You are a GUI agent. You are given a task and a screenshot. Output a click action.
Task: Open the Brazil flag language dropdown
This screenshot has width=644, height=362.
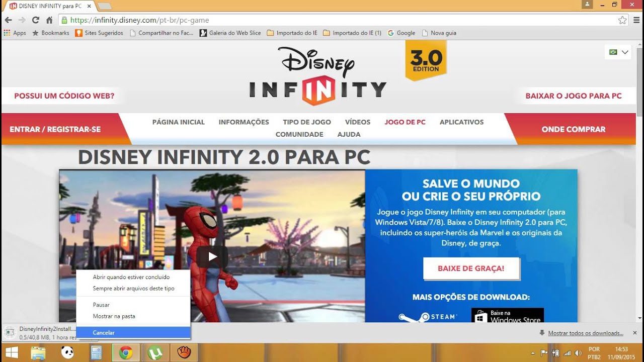click(x=618, y=52)
